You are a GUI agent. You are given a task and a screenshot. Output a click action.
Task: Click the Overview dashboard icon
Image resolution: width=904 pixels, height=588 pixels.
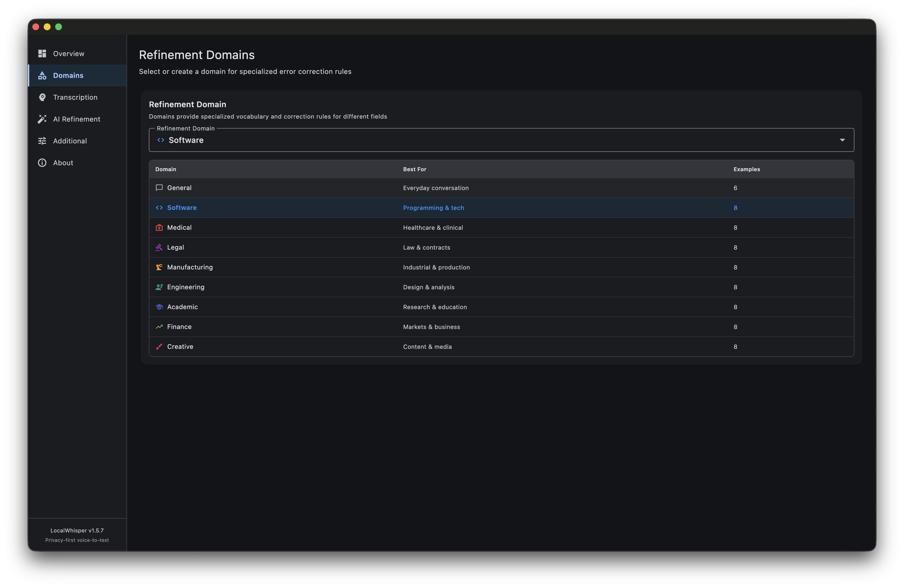pyautogui.click(x=42, y=54)
